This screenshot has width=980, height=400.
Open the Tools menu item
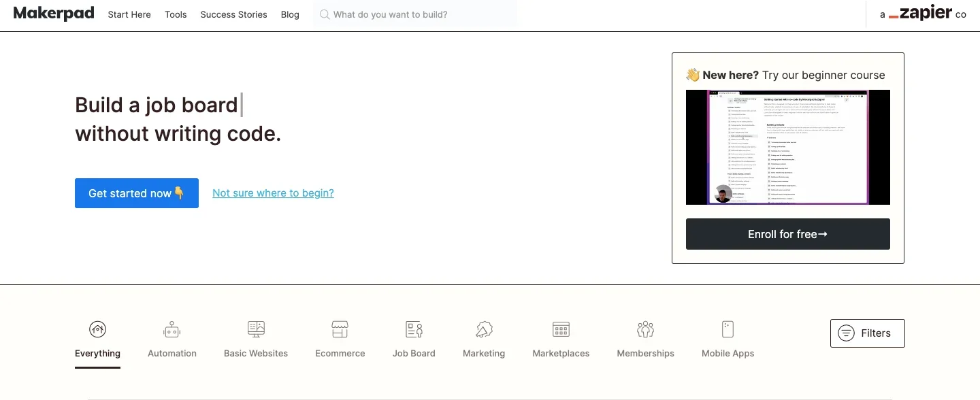(176, 14)
